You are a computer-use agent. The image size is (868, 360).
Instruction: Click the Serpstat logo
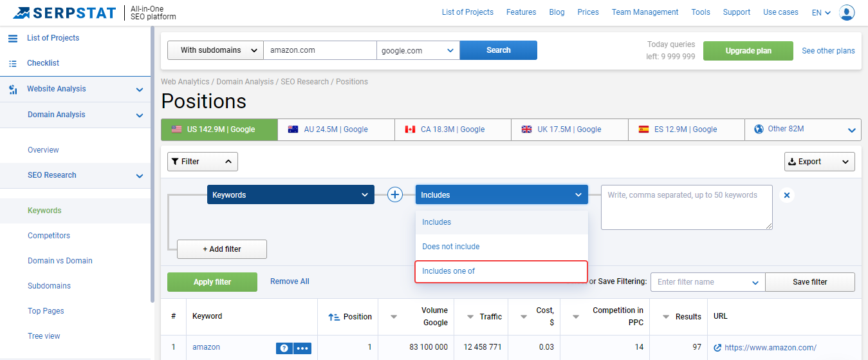point(64,12)
